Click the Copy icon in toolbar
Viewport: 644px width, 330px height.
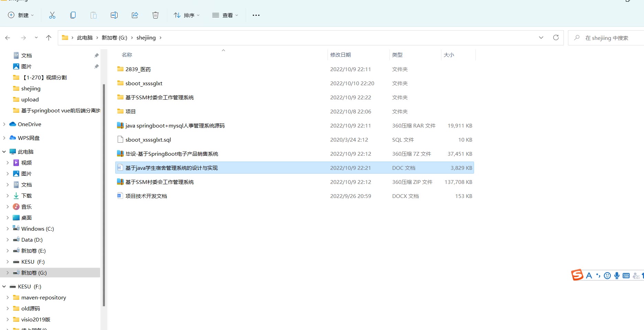73,15
